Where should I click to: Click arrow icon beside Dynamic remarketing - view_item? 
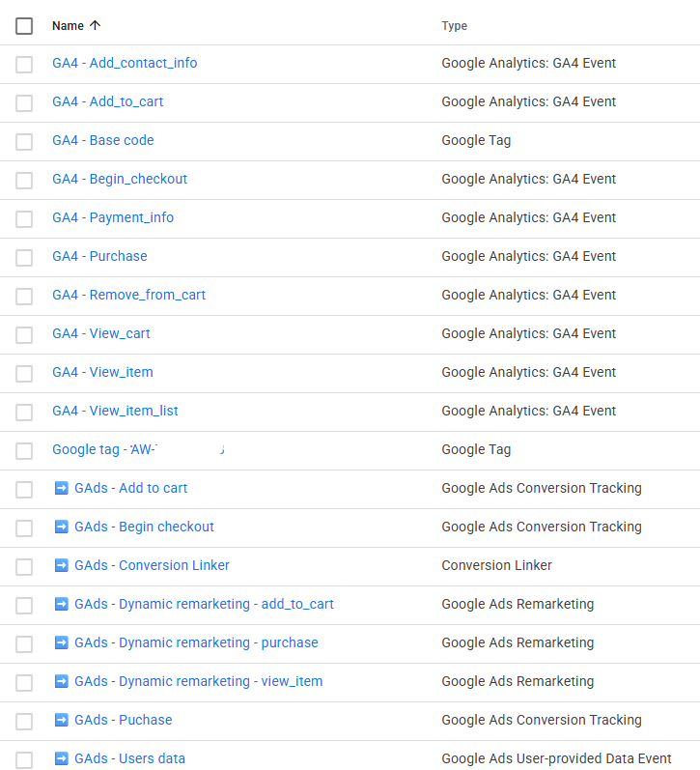[x=62, y=682]
